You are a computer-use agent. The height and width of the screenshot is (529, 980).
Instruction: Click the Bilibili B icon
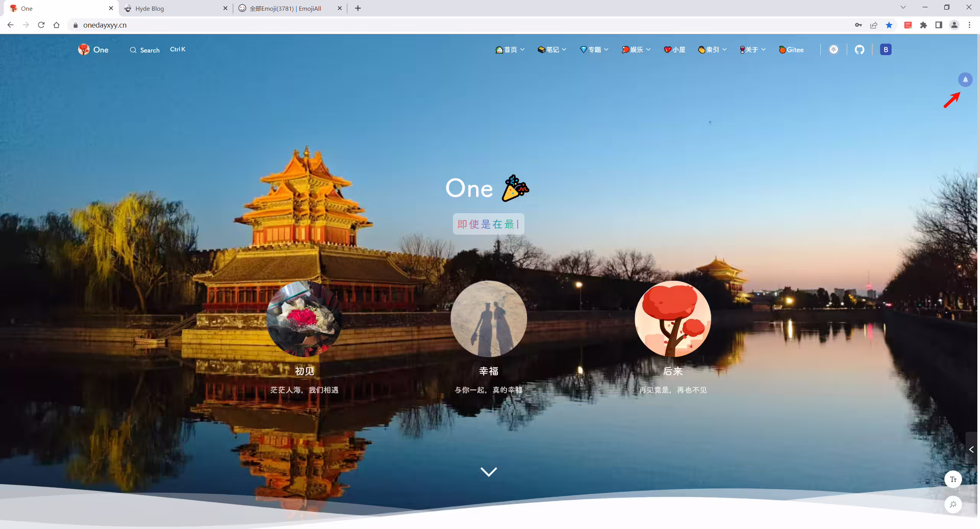click(x=885, y=50)
